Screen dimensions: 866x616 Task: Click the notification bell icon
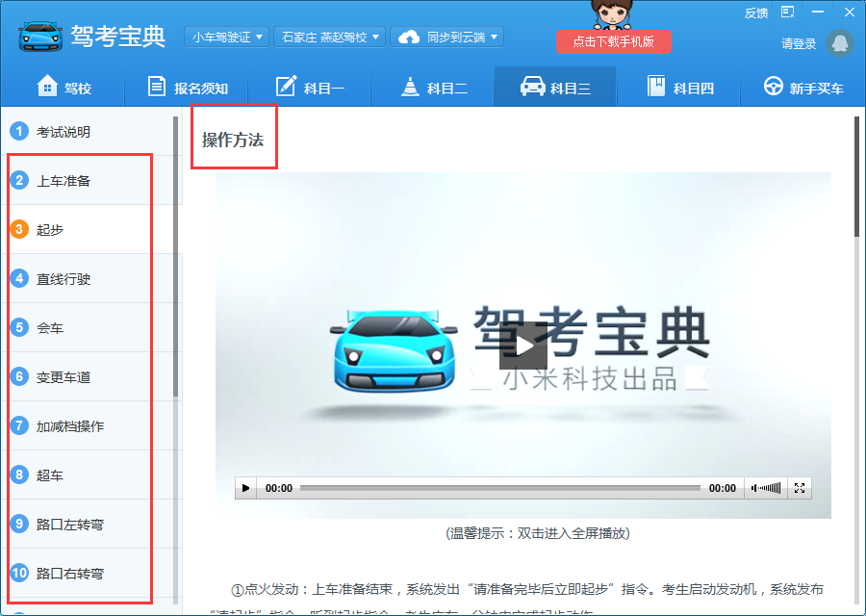pos(840,44)
